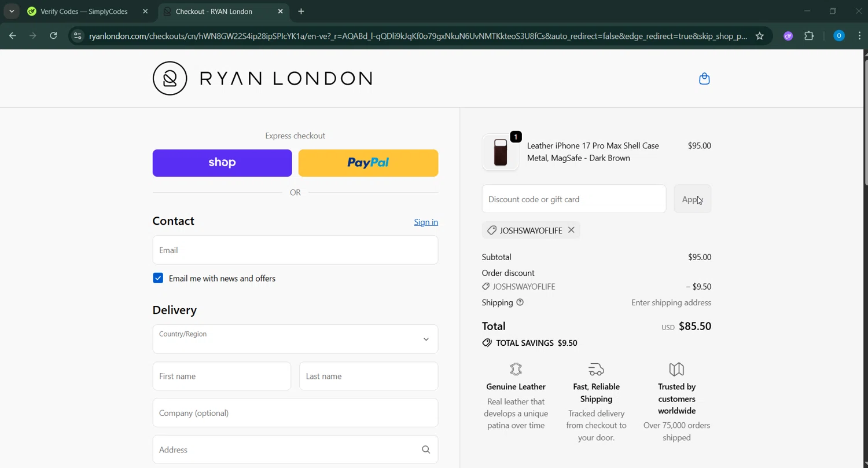Bookmark this page with the star icon
The image size is (868, 468).
click(x=759, y=36)
